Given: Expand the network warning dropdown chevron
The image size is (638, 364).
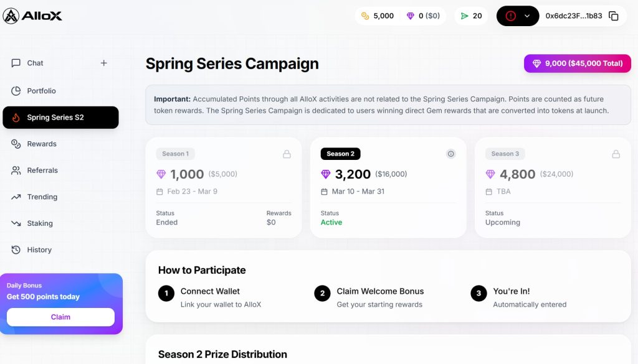Looking at the screenshot, I should (x=527, y=16).
